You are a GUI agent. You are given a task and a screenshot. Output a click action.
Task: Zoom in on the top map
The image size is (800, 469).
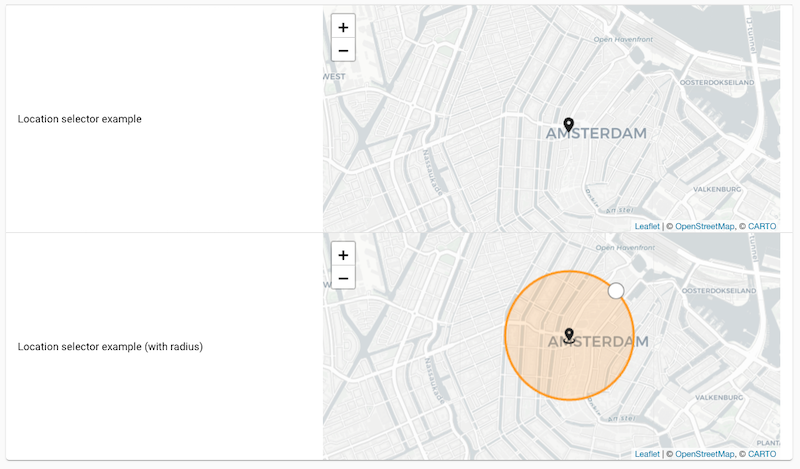343,28
